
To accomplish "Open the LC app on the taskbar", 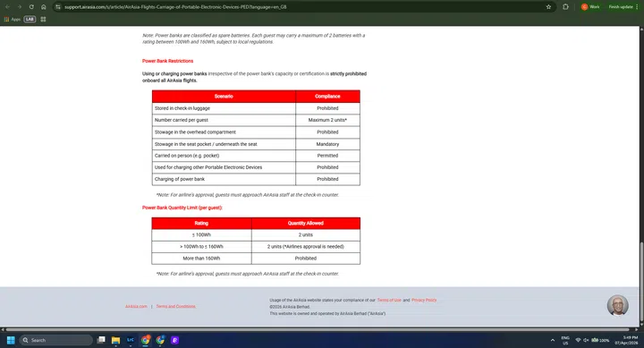I will click(131, 340).
